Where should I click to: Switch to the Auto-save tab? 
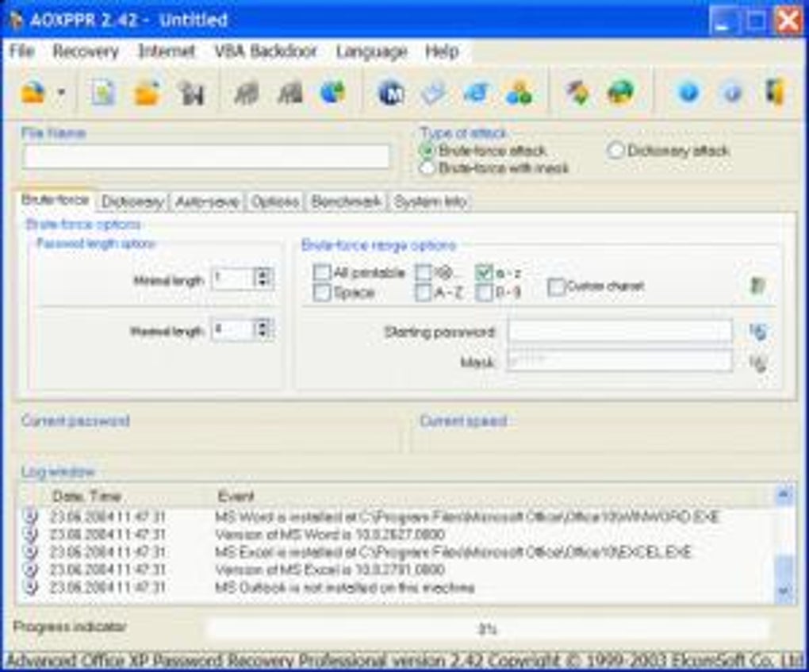pyautogui.click(x=207, y=202)
